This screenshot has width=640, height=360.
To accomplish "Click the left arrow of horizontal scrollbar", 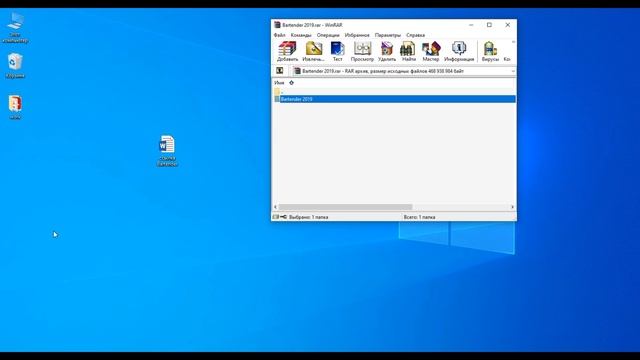I will tap(275, 207).
